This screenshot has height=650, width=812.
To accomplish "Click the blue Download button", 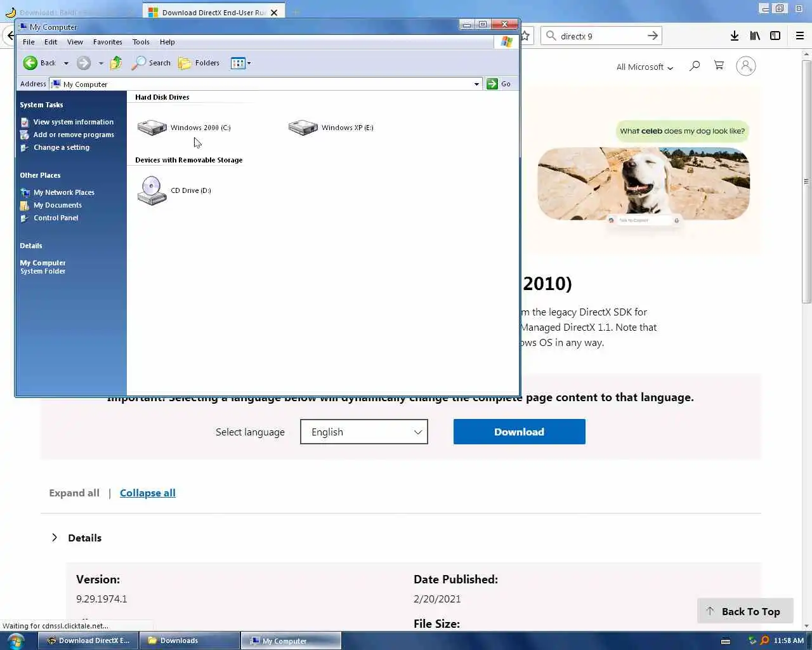I will pos(519,432).
